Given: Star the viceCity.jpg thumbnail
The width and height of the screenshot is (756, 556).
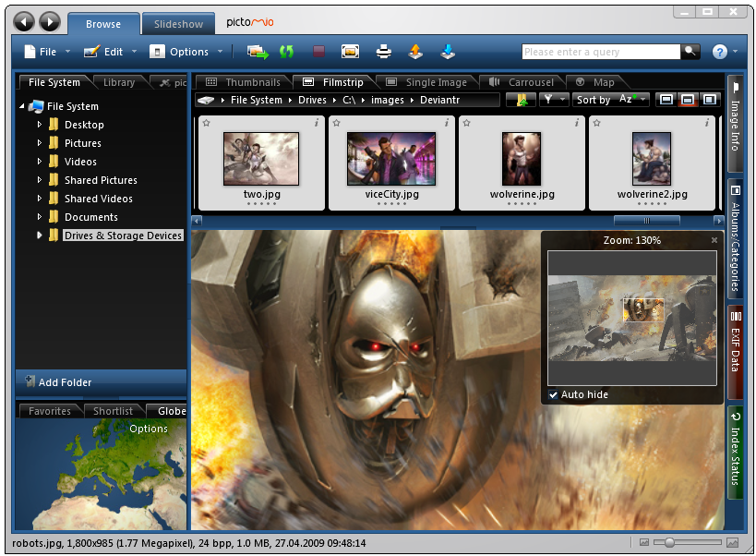Looking at the screenshot, I should coord(337,123).
